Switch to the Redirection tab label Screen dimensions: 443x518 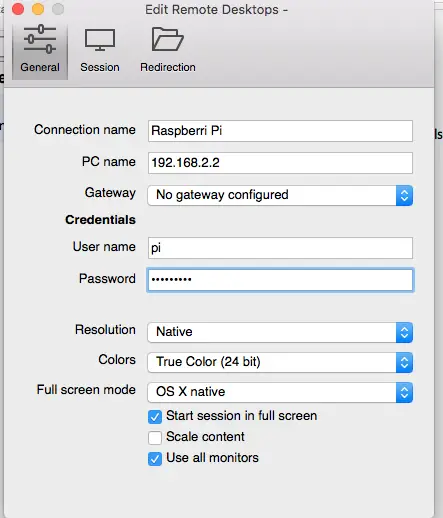click(x=168, y=67)
